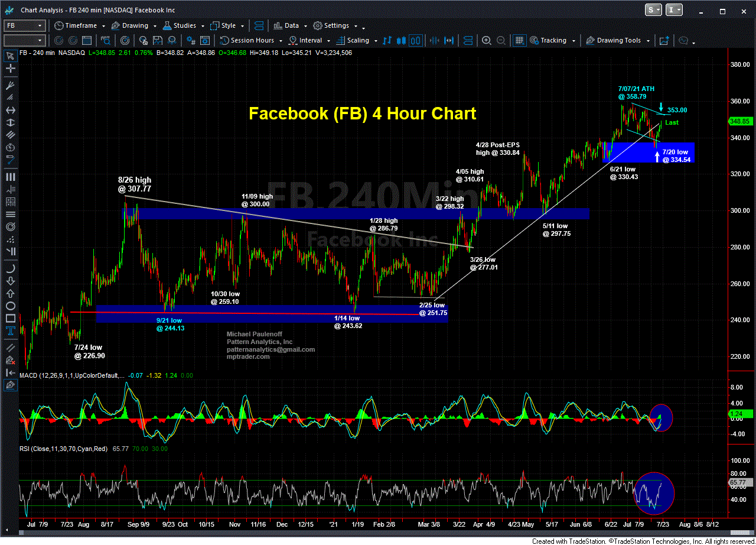Click the zoom out magnifier icon
This screenshot has width=756, height=545.
click(500, 41)
